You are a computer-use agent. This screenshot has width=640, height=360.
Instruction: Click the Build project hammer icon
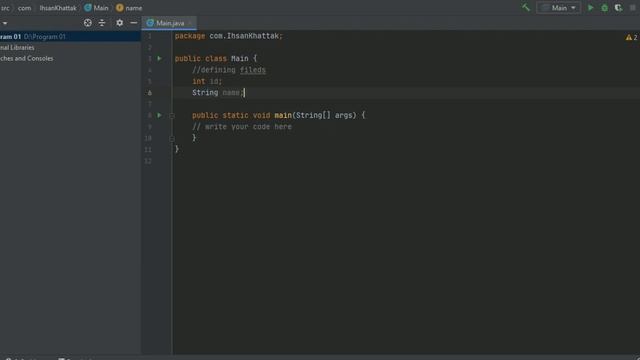click(526, 7)
